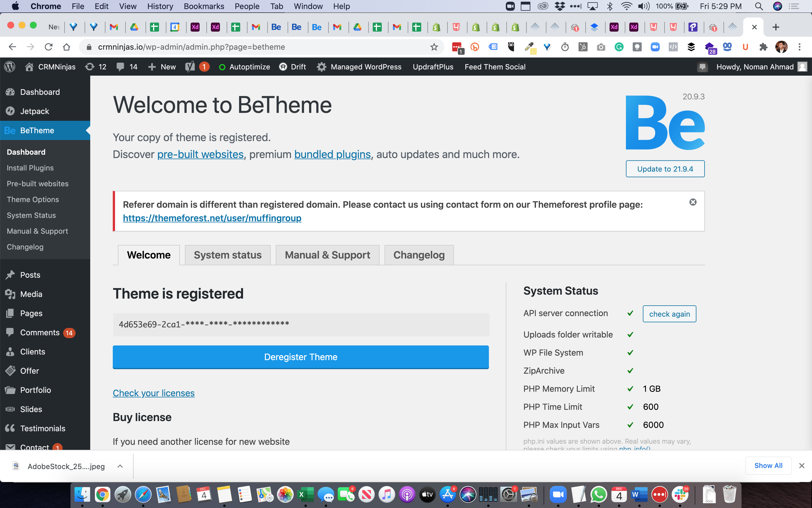Reload the page with Chrome's refresh button
Viewport: 812px width, 508px height.
point(49,47)
